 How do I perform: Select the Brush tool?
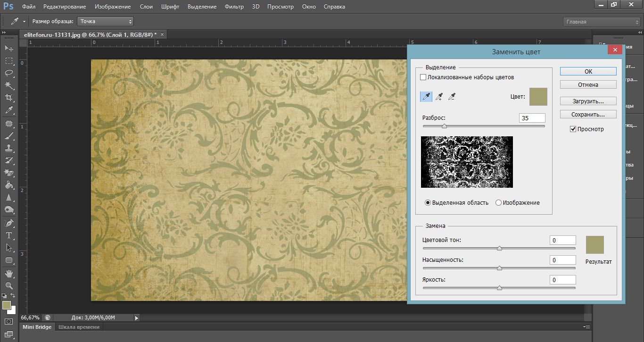tap(9, 136)
